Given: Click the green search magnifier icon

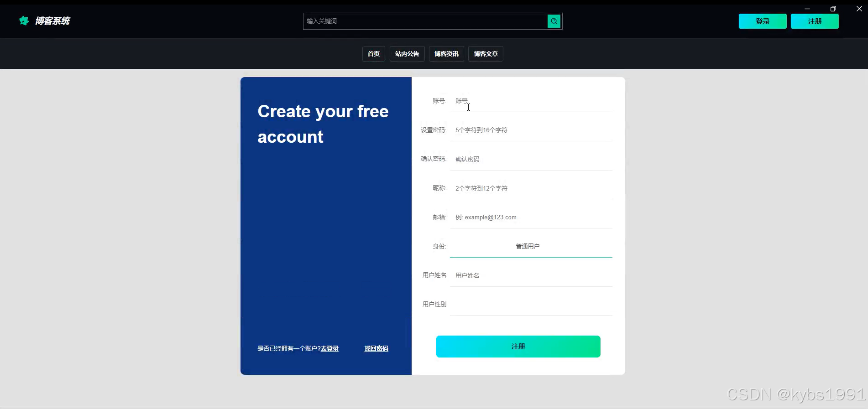Looking at the screenshot, I should 554,21.
